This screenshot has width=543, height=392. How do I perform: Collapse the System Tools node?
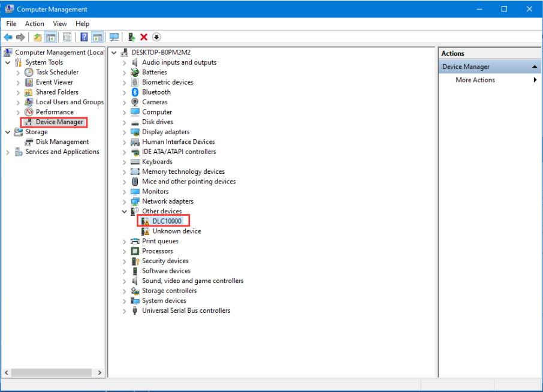(8, 63)
